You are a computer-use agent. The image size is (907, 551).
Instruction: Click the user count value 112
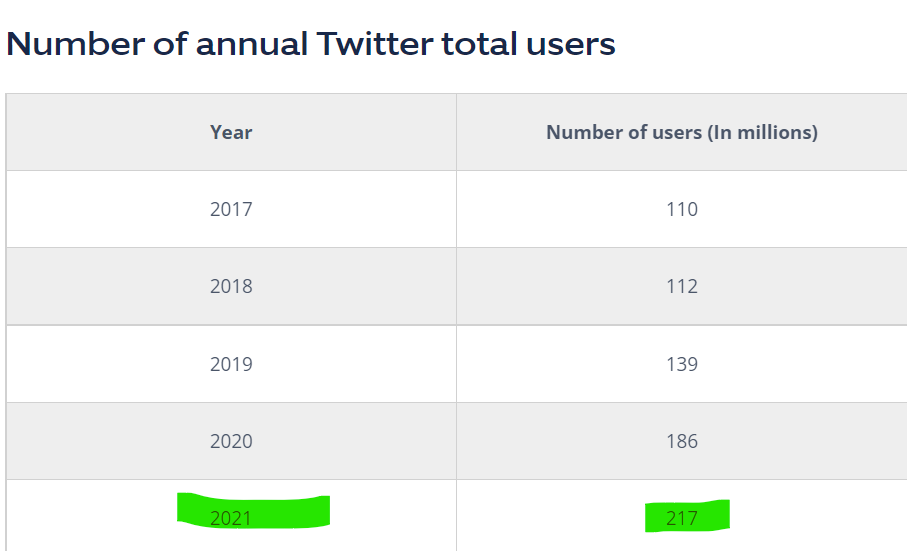682,286
